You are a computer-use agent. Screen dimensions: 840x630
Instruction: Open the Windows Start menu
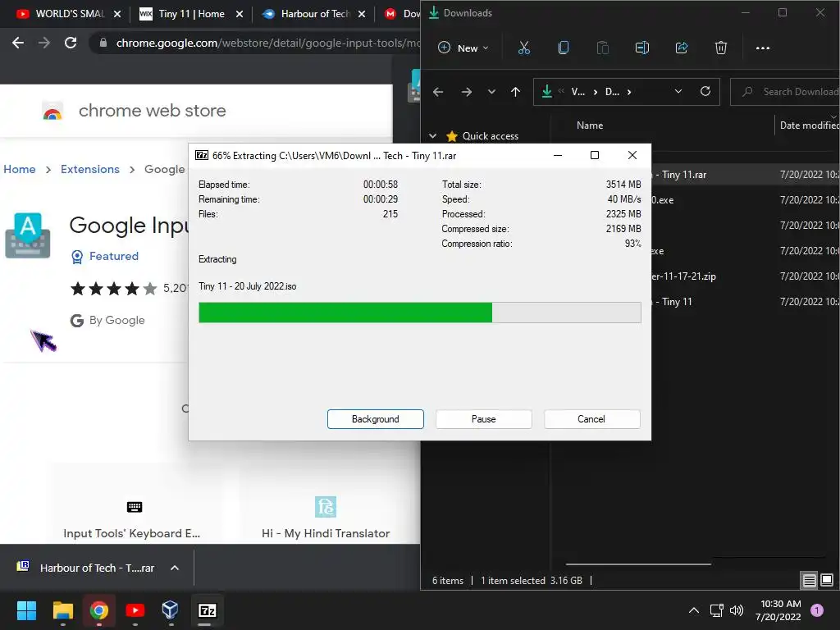[26, 610]
